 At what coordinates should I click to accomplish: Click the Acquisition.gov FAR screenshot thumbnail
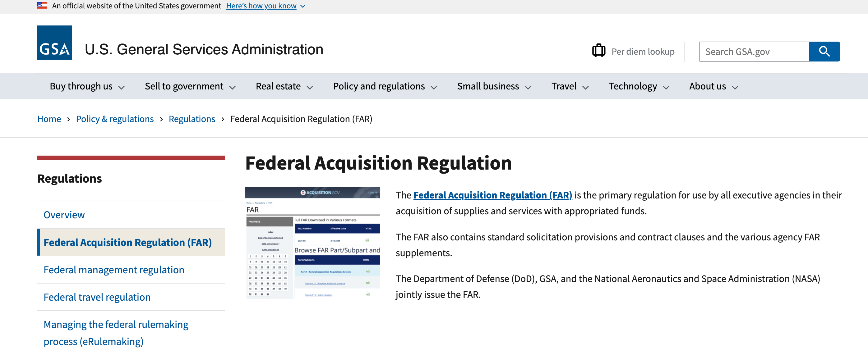pos(312,243)
